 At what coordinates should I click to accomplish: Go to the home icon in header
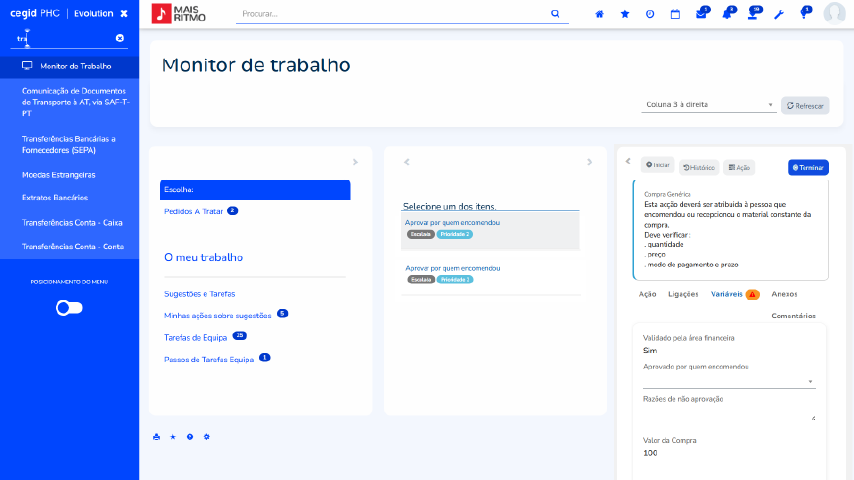click(x=600, y=14)
